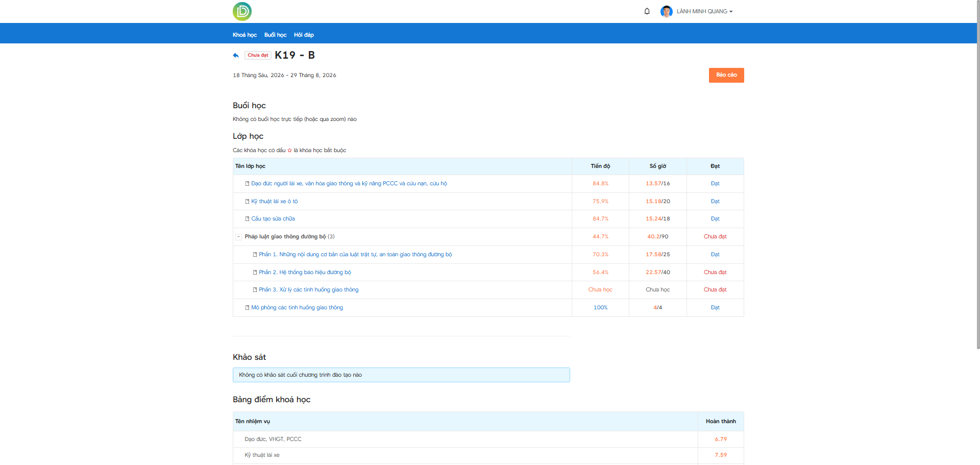This screenshot has height=465, width=980.
Task: Click the 13.57/16 hours cell
Action: tap(657, 184)
